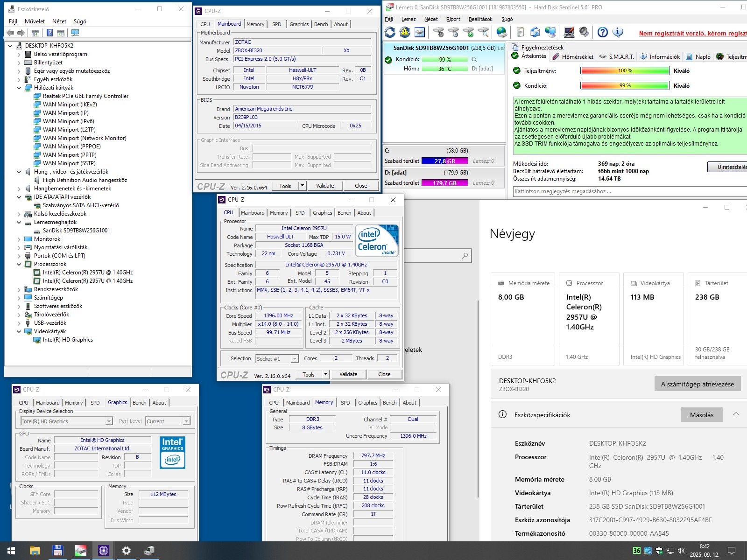
Task: Open the Tools dropdown arrow in CPU window
Action: pyautogui.click(x=325, y=374)
